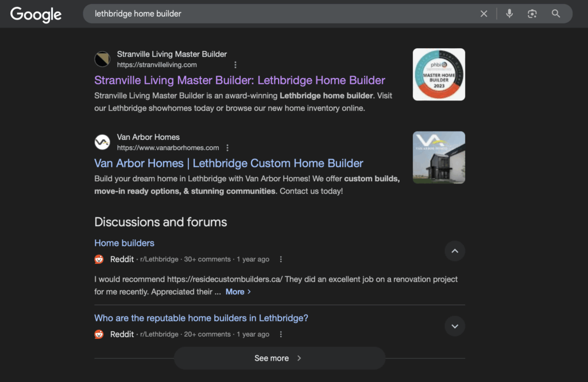Screen dimensions: 588x382
Task: Clear the search box with X icon
Action: pos(483,14)
